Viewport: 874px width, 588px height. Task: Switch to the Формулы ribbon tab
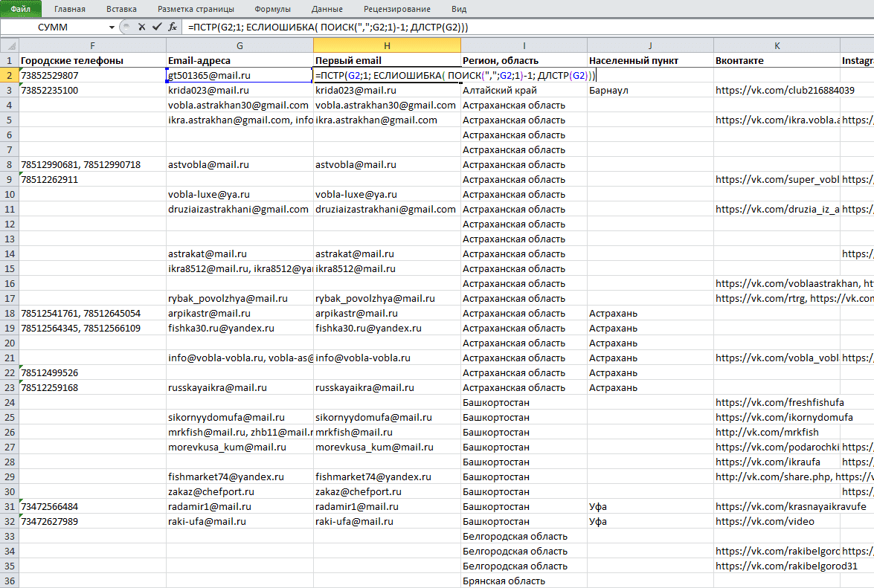pos(272,9)
